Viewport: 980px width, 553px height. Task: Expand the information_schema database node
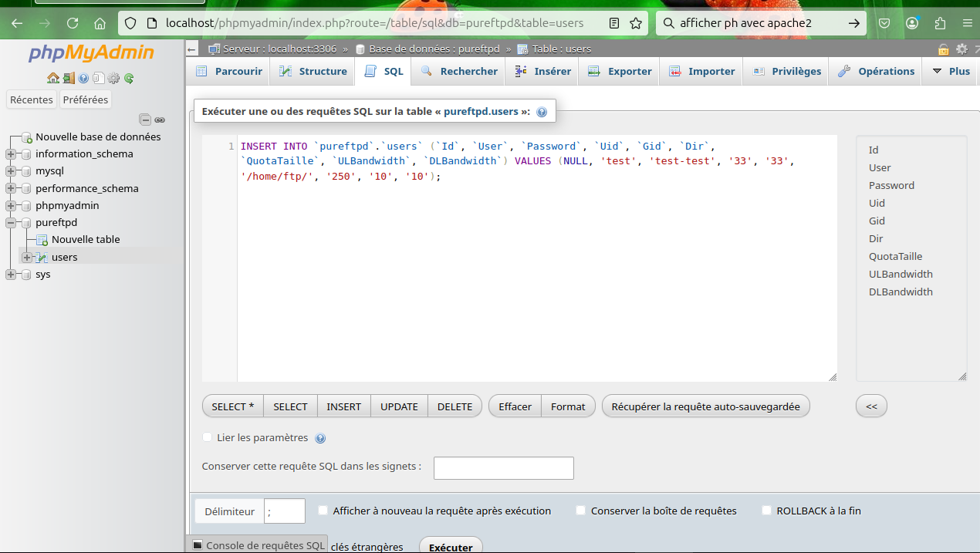click(11, 154)
